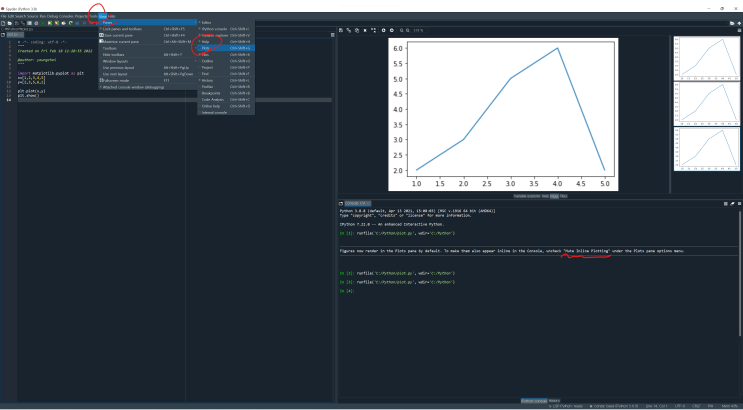743x410 pixels.
Task: Open the Edit menu
Action: click(11, 16)
